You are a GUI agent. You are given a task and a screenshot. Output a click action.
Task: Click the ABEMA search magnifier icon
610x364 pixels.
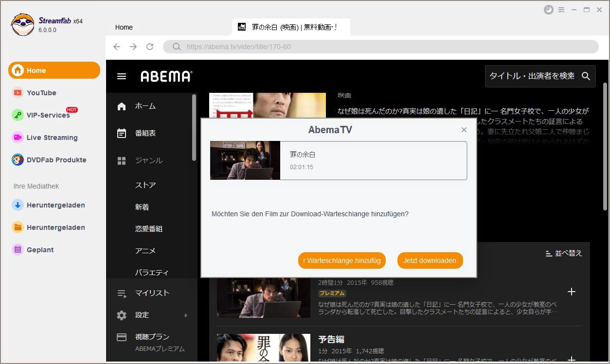(x=586, y=76)
